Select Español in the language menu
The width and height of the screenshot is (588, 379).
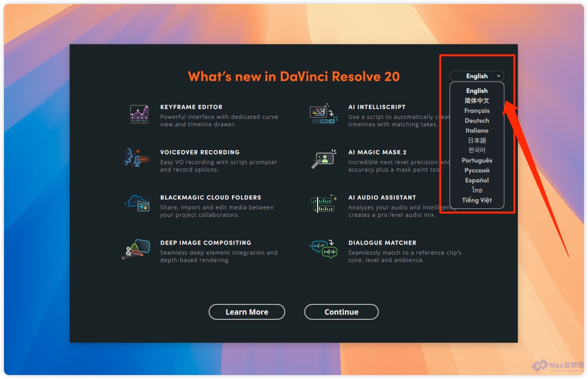click(476, 180)
